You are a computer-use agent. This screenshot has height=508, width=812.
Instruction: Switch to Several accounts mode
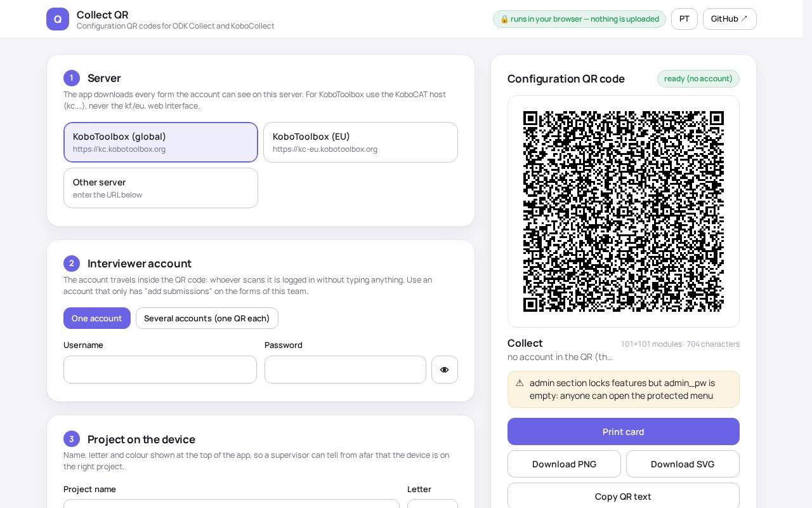point(207,318)
